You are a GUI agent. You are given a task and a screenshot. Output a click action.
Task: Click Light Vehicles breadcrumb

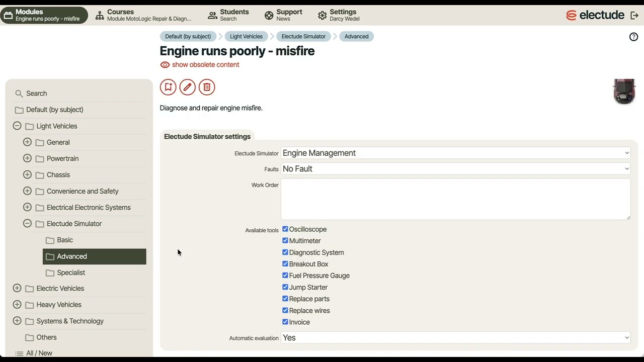[246, 36]
